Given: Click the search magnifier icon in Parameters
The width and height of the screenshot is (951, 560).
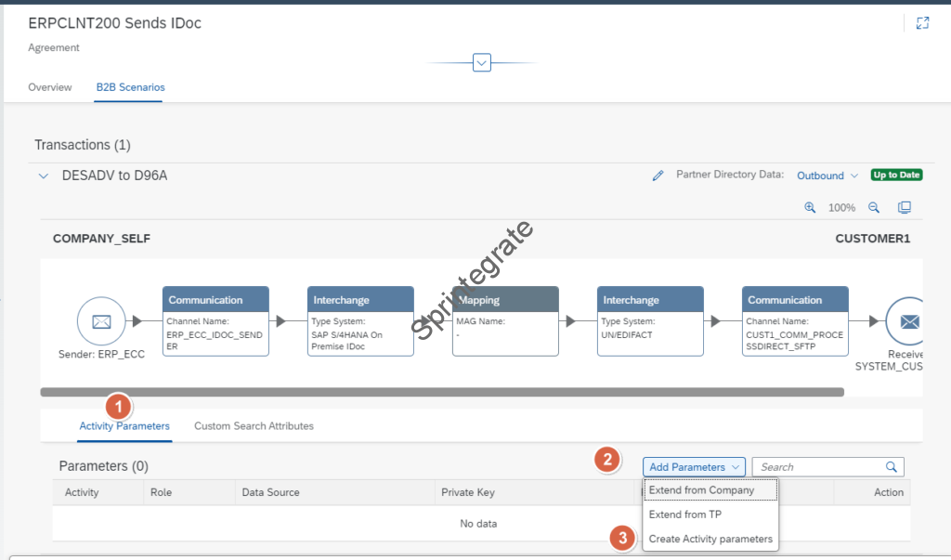Looking at the screenshot, I should pos(892,467).
